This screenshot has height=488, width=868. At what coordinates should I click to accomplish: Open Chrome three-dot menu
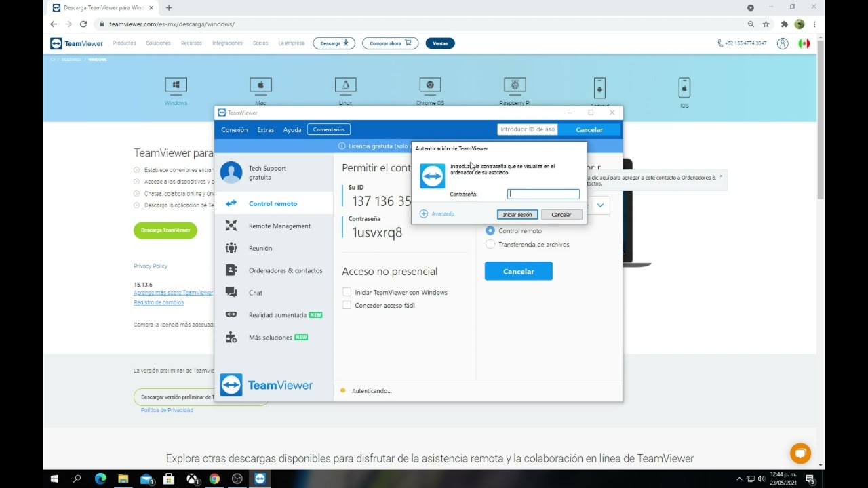click(814, 24)
